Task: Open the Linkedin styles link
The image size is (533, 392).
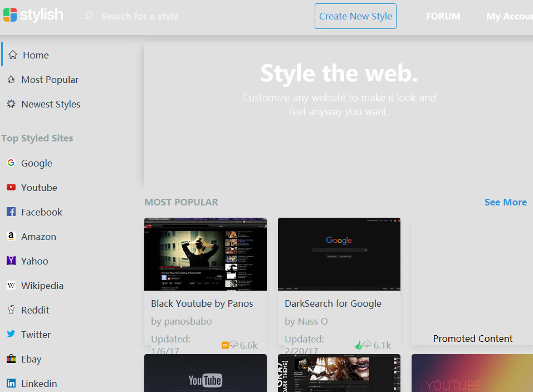Action: coord(39,384)
